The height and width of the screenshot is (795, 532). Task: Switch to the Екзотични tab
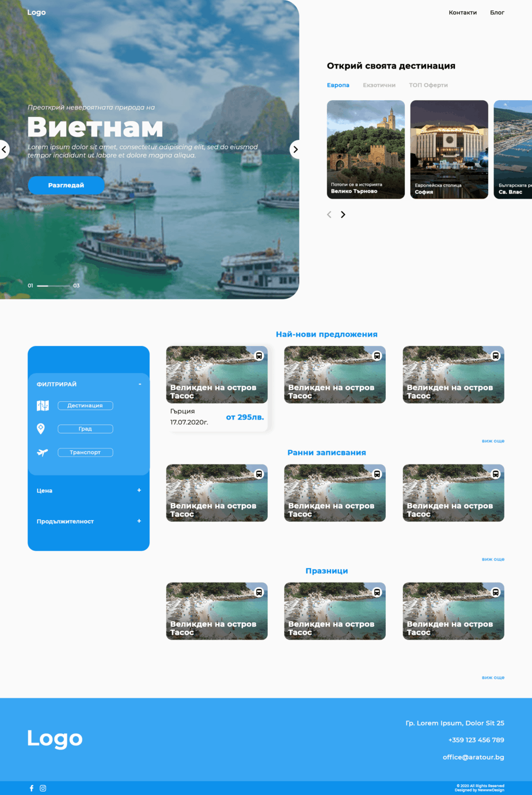379,85
